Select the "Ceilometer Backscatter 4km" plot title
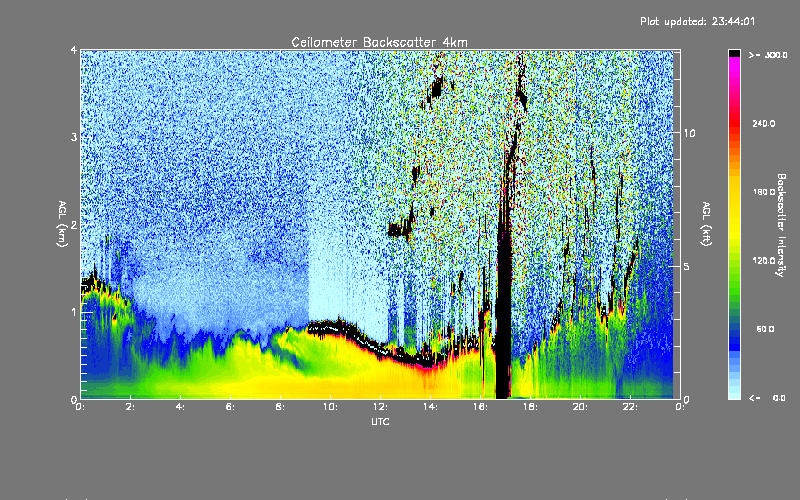Screen dimensions: 800x500 pos(379,42)
